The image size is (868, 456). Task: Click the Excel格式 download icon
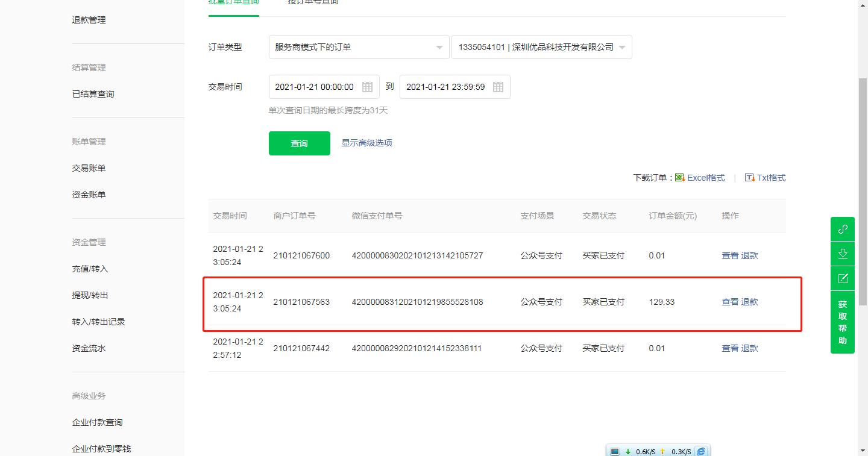coord(680,178)
